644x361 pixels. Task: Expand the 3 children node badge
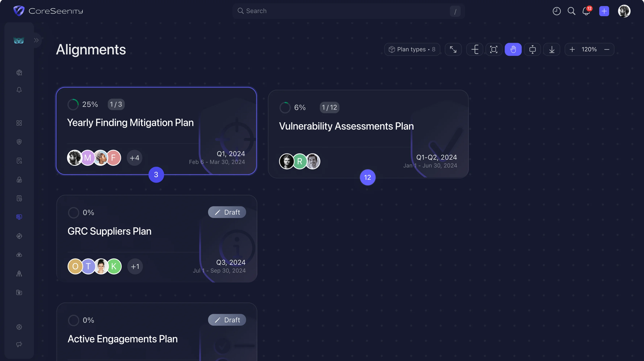[156, 175]
